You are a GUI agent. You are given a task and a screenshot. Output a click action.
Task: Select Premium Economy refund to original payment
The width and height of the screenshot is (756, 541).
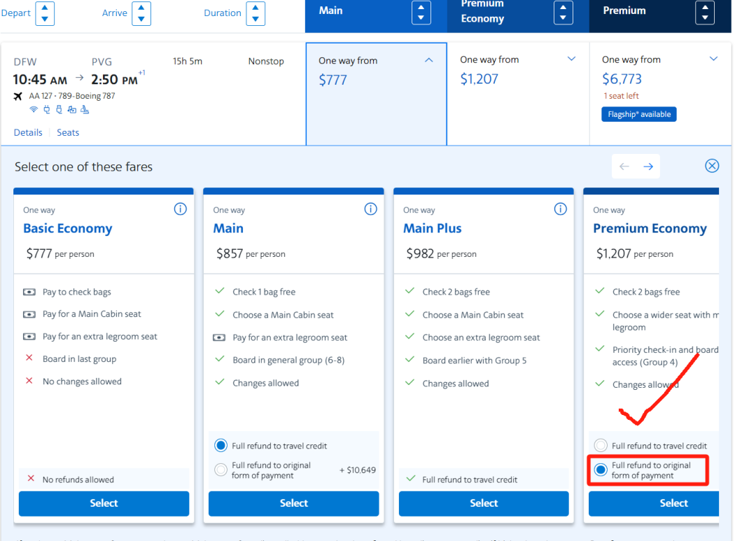601,470
